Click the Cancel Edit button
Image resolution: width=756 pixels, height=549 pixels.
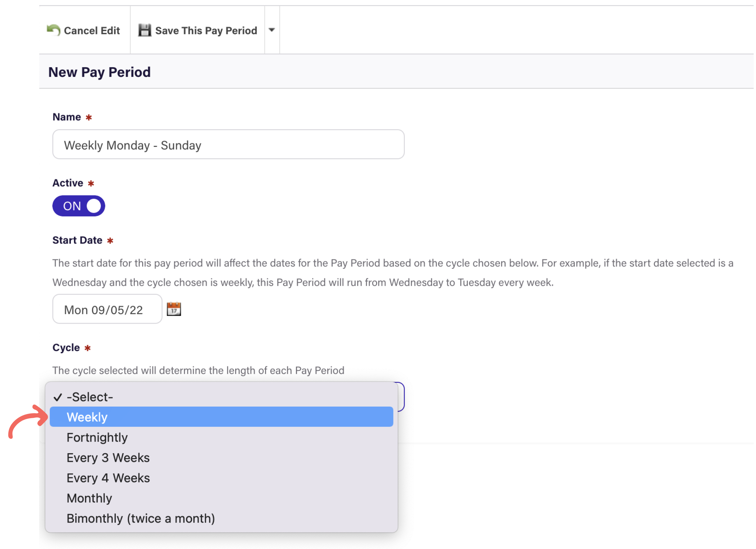[84, 30]
